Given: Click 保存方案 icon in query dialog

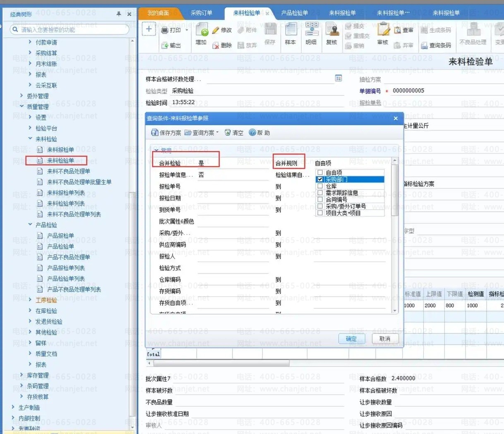Looking at the screenshot, I should pyautogui.click(x=155, y=133).
